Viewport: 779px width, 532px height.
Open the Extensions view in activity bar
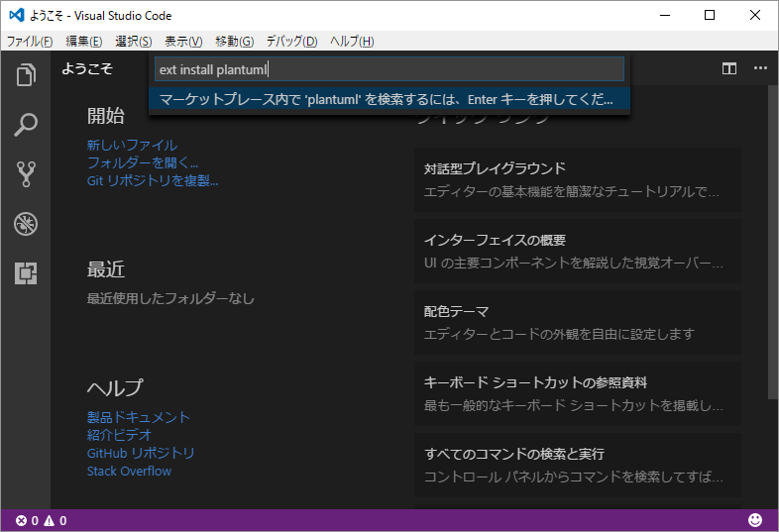(x=26, y=273)
